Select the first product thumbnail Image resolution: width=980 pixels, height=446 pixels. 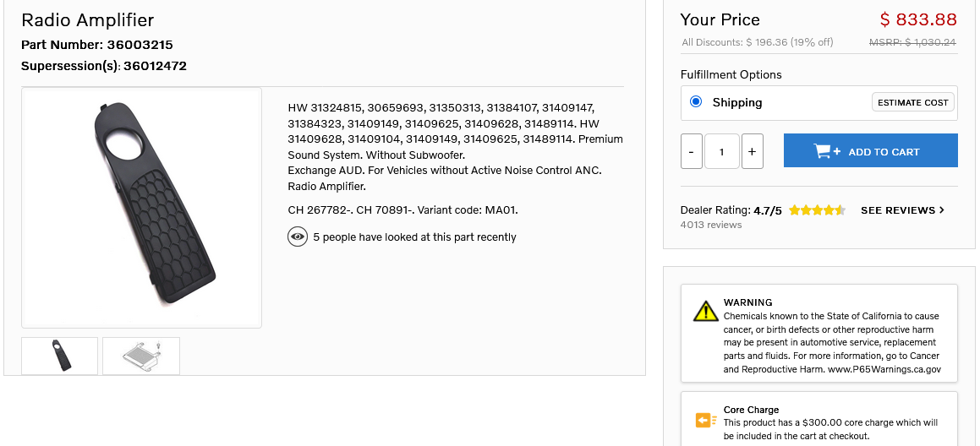[60, 356]
